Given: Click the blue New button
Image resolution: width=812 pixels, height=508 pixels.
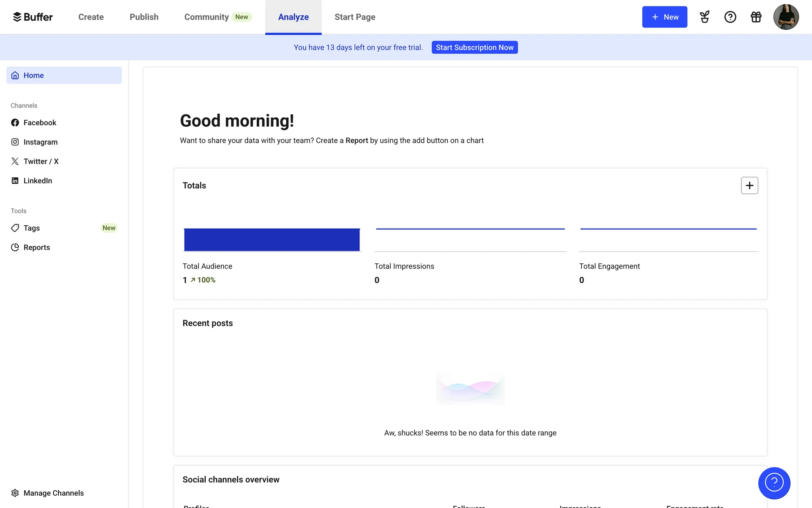Looking at the screenshot, I should click(664, 17).
